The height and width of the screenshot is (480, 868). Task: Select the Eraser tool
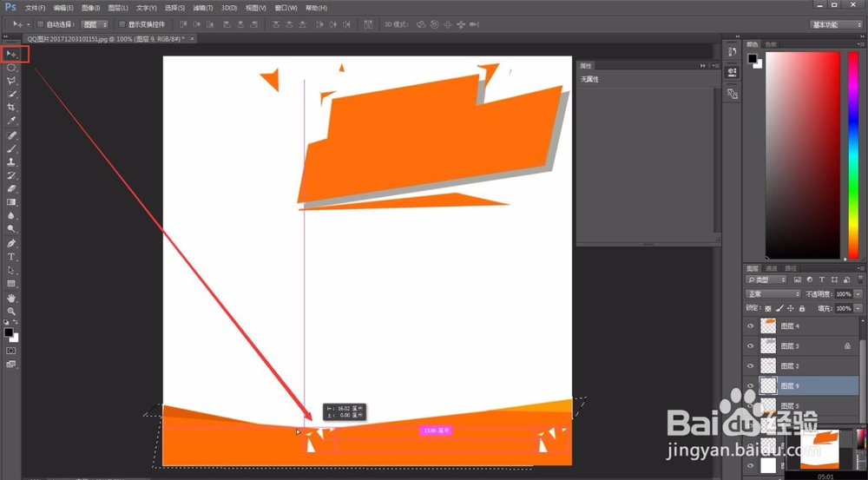click(x=11, y=189)
